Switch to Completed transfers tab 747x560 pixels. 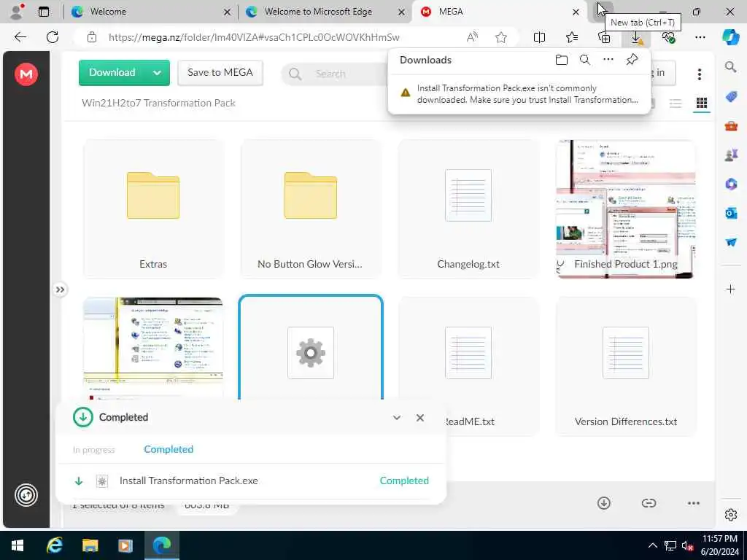(169, 449)
